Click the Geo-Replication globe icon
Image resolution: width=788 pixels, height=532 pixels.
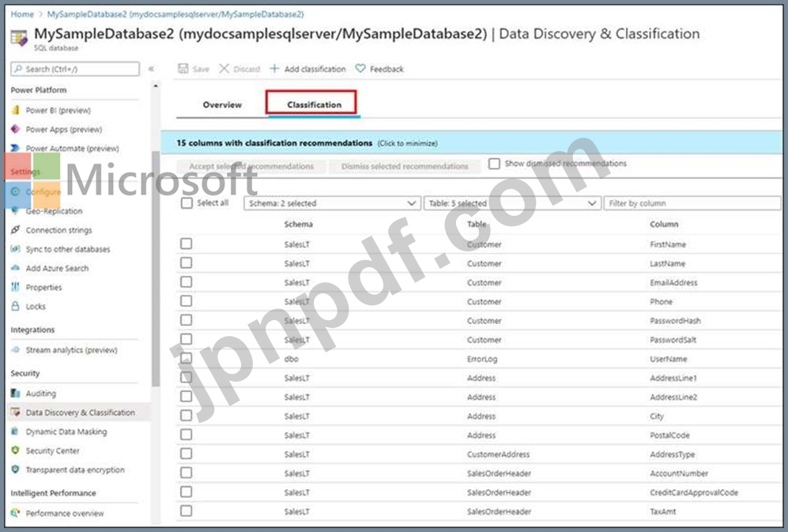pos(16,211)
